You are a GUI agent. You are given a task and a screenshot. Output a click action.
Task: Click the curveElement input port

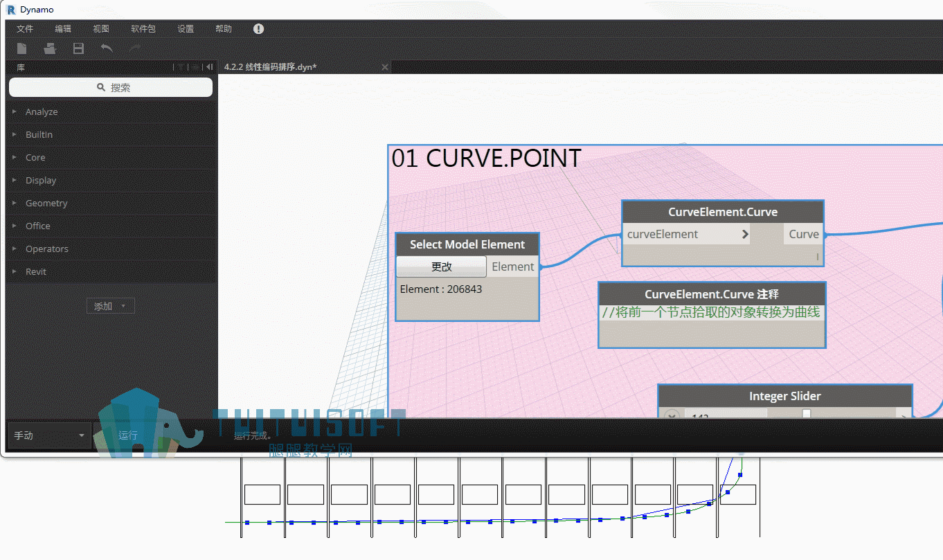(x=687, y=234)
